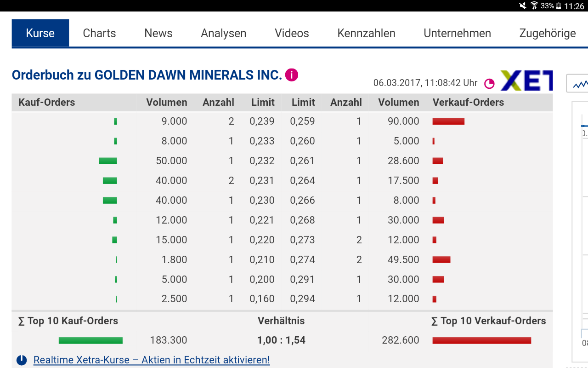Click the sell volume 17.500
The width and height of the screenshot is (588, 368).
coord(404,181)
